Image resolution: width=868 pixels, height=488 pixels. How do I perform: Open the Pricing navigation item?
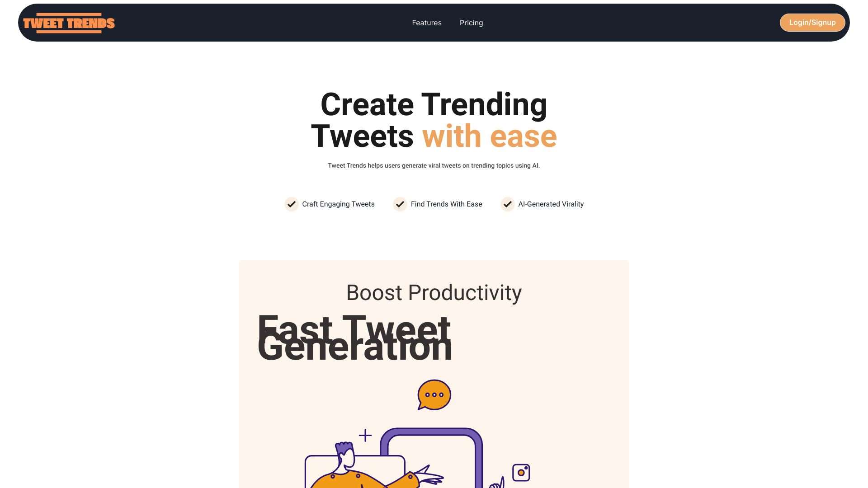coord(471,23)
